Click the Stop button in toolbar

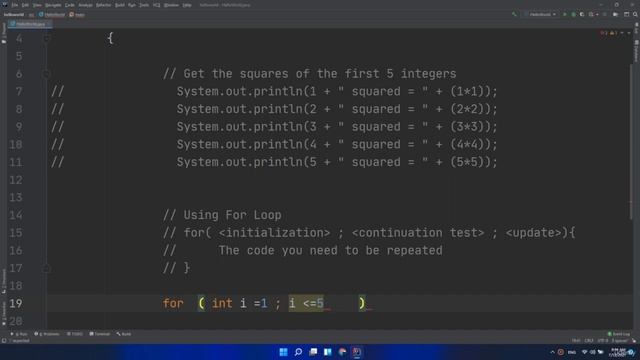tap(605, 14)
